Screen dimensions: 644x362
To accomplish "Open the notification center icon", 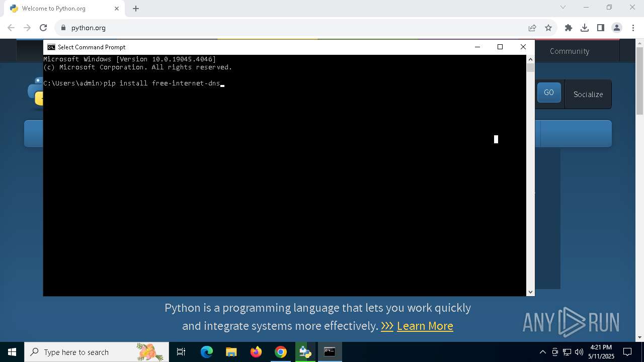I will click(x=627, y=352).
